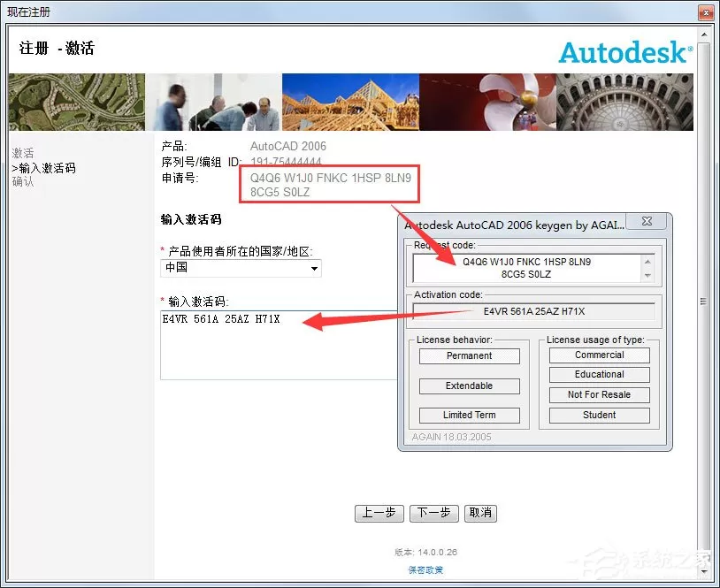Image resolution: width=720 pixels, height=588 pixels.
Task: Select the 激活 step in sidebar
Action: coord(23,153)
